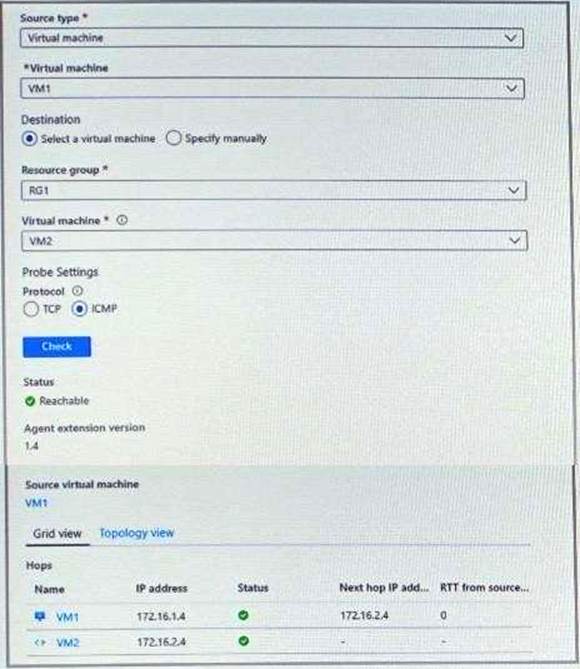Expand the source VM1 dropdown
580x669 pixels.
click(x=272, y=88)
